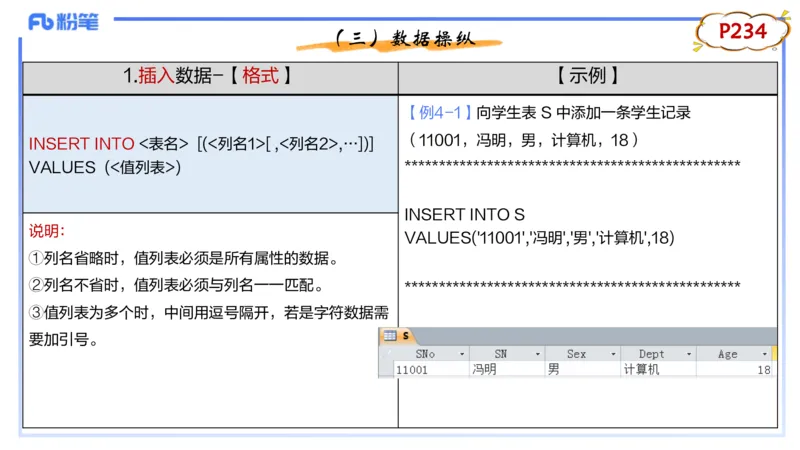Select the table cell 男
Image resolution: width=800 pixels, height=450 pixels.
(582, 369)
